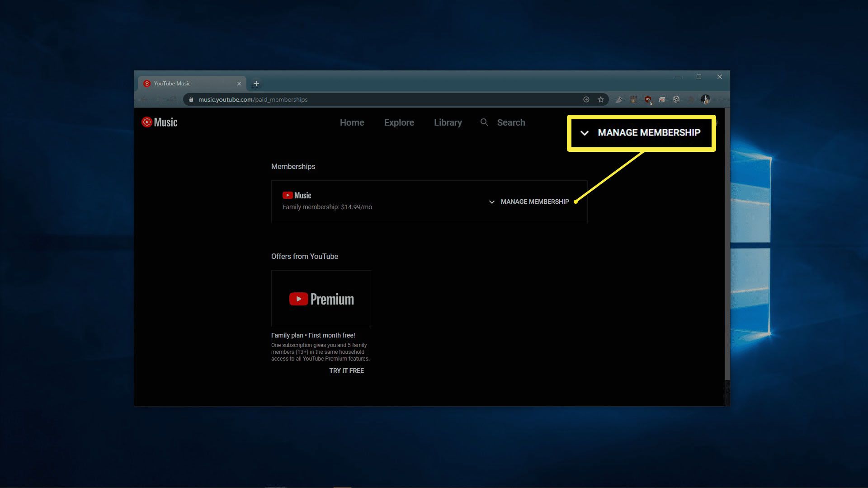Viewport: 868px width, 488px height.
Task: Click the Offers from YouTube heading
Action: (304, 257)
